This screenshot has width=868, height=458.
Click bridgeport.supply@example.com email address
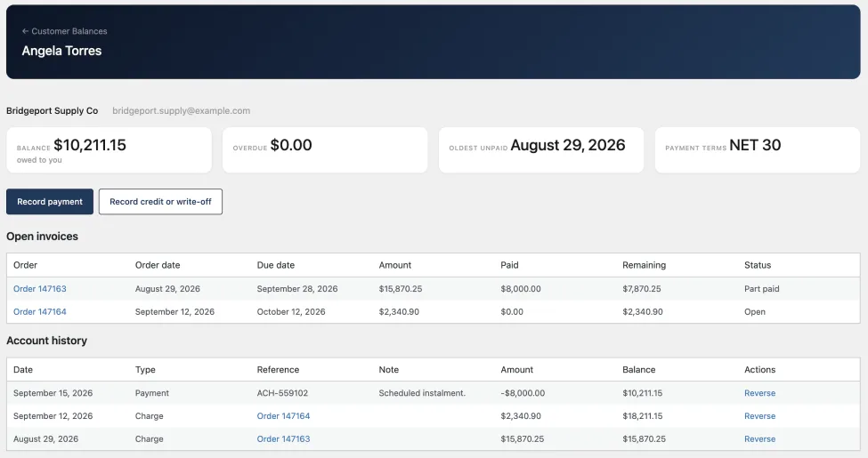coord(181,110)
